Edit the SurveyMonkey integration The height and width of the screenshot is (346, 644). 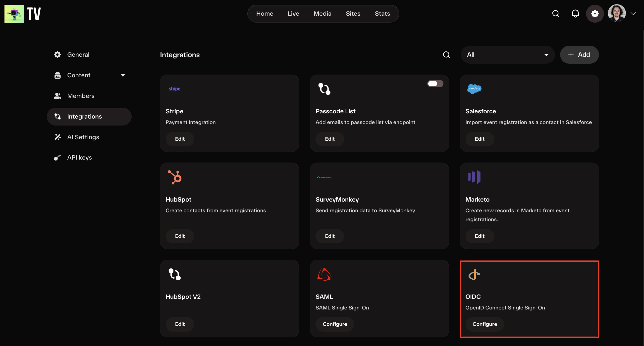pyautogui.click(x=329, y=236)
